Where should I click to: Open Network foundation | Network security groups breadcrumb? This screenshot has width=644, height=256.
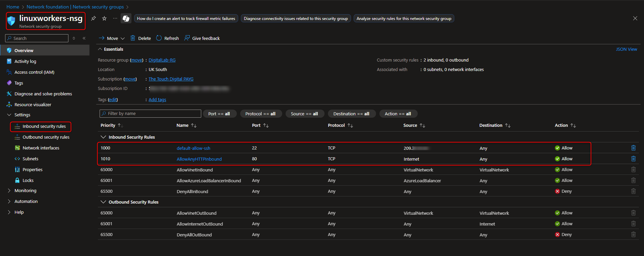[75, 7]
